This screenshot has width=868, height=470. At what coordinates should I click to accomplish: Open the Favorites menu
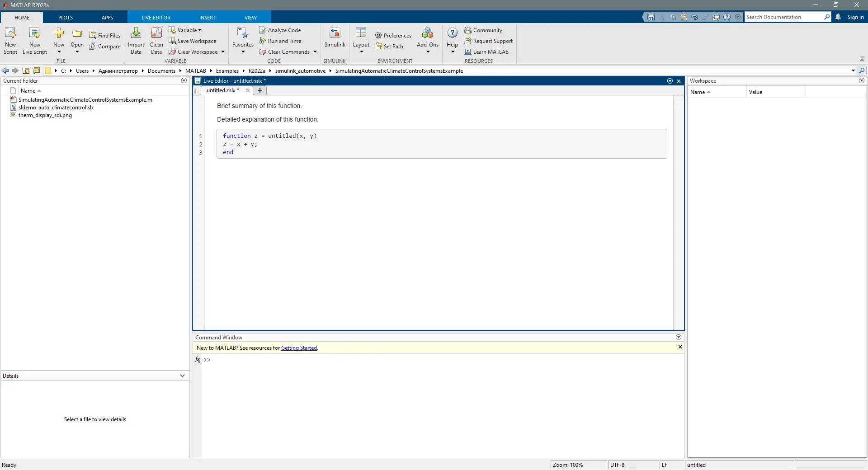click(243, 41)
